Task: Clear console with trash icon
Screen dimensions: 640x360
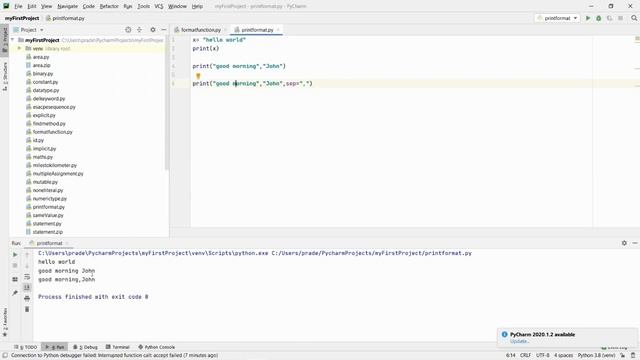Action: point(27,309)
